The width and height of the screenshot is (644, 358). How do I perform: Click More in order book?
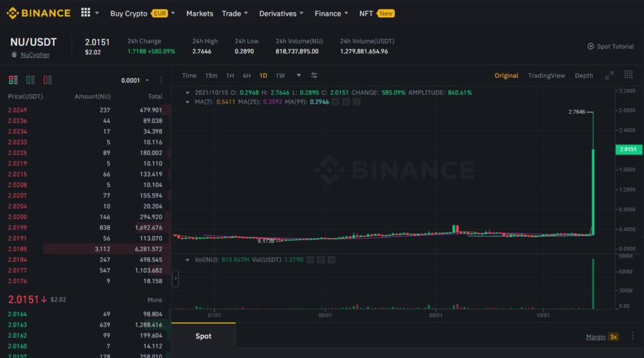click(x=155, y=300)
